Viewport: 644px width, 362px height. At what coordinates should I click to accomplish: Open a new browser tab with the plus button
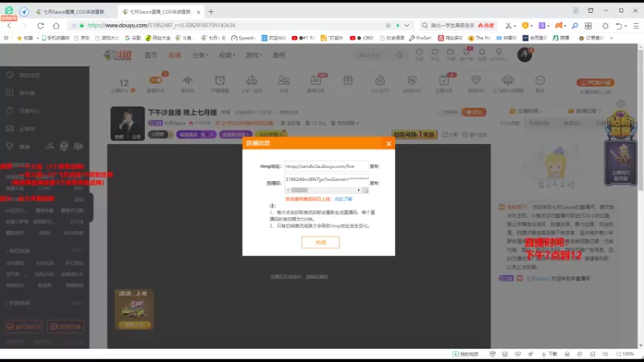click(x=211, y=12)
